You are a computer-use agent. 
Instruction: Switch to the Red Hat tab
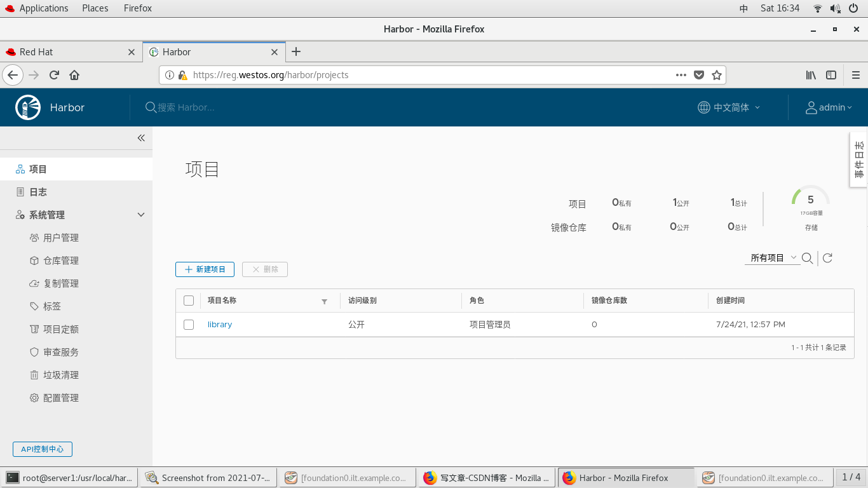tap(71, 52)
